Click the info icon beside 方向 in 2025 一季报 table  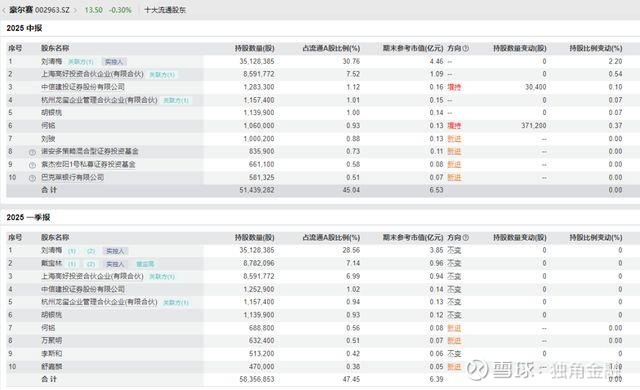(466, 237)
